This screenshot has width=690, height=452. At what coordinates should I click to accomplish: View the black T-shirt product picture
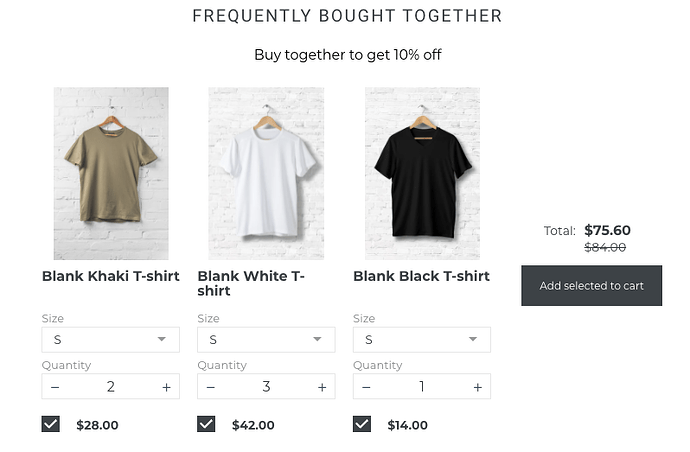422,173
